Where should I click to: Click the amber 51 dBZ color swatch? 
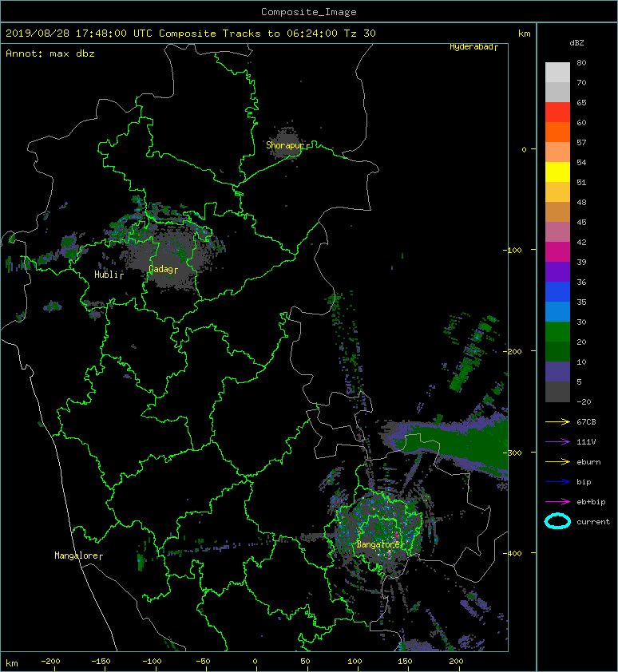tap(557, 192)
